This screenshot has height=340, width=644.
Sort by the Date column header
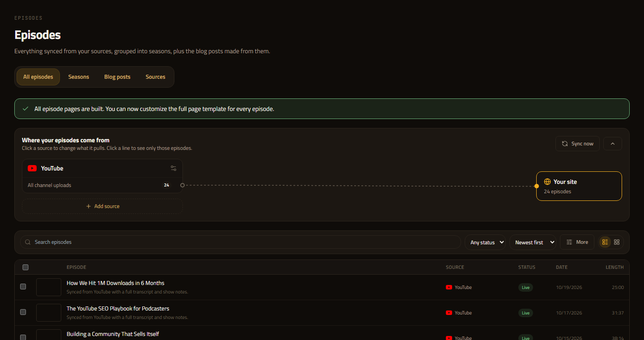coord(562,267)
